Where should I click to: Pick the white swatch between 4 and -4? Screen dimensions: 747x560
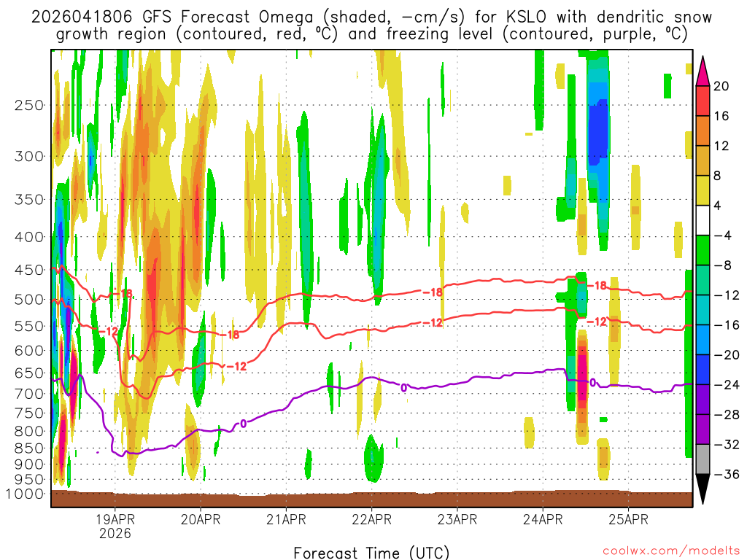click(704, 220)
